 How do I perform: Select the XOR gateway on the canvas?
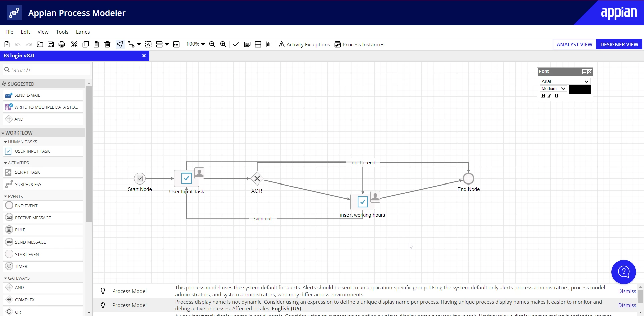coord(257,179)
